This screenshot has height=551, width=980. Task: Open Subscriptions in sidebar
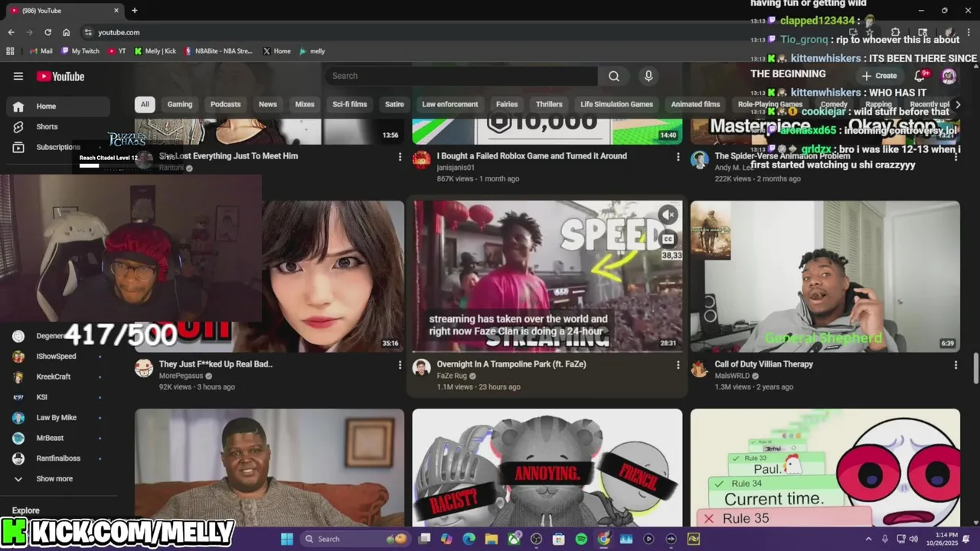pos(57,147)
